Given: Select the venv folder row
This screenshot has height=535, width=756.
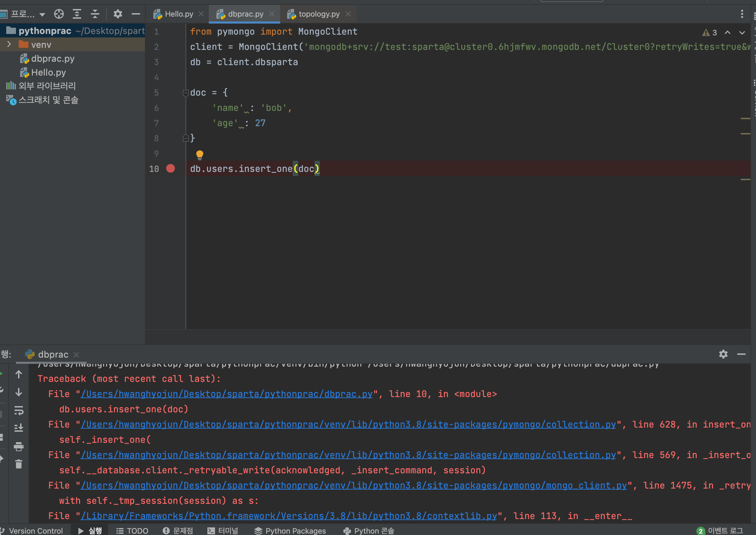Looking at the screenshot, I should click(x=72, y=45).
